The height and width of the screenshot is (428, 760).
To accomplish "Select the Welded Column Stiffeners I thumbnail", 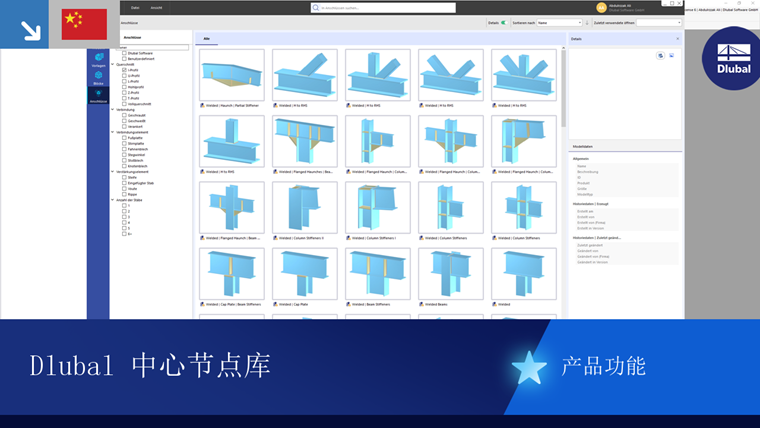I will tap(378, 207).
